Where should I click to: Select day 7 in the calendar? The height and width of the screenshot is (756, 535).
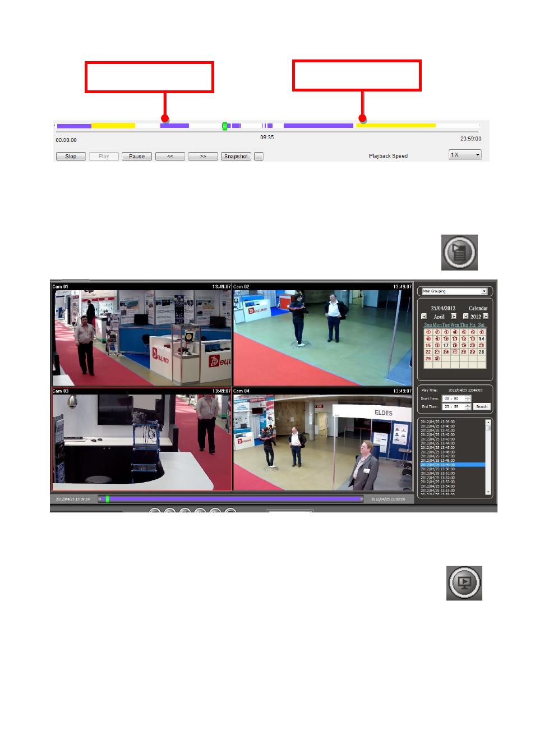pos(481,332)
